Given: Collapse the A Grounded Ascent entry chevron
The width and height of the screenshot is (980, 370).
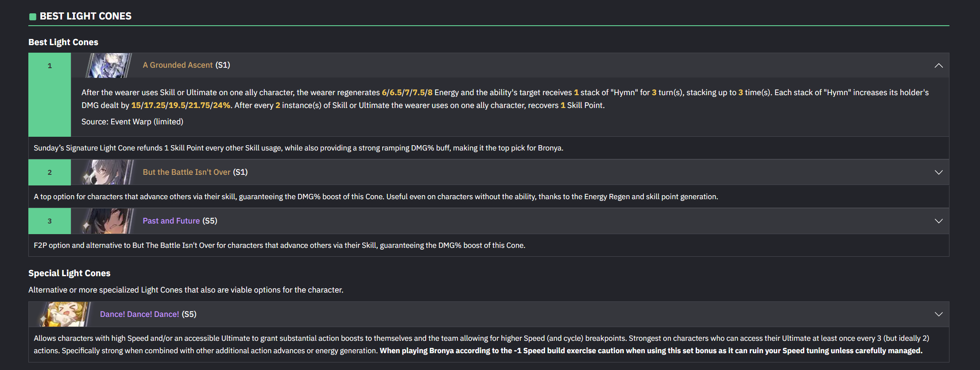Looking at the screenshot, I should coord(938,66).
